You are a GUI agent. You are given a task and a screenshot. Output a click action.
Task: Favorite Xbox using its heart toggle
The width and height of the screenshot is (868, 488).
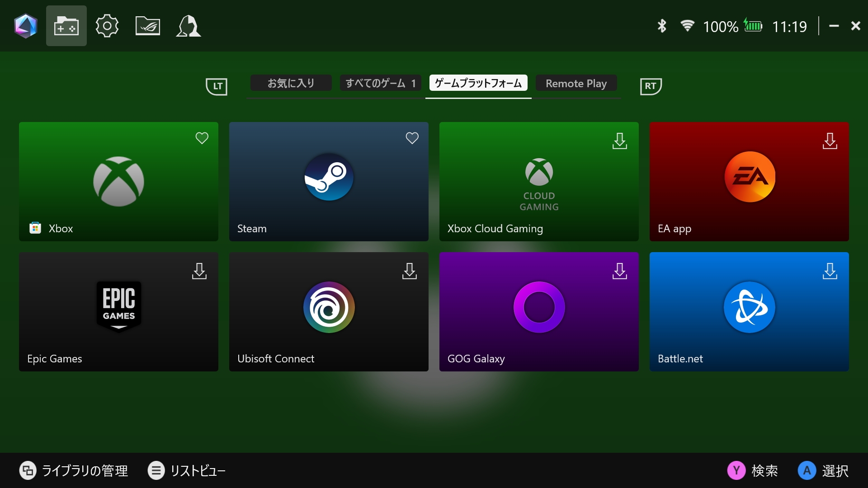click(202, 138)
